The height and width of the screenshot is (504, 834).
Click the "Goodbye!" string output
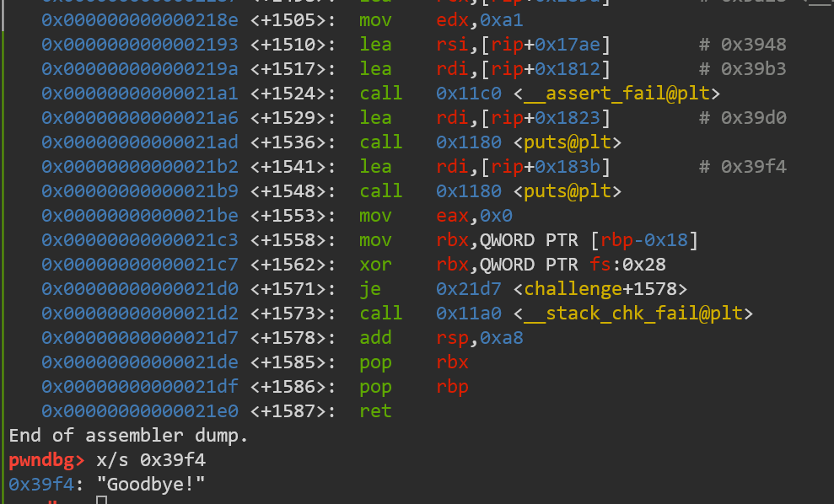[151, 485]
